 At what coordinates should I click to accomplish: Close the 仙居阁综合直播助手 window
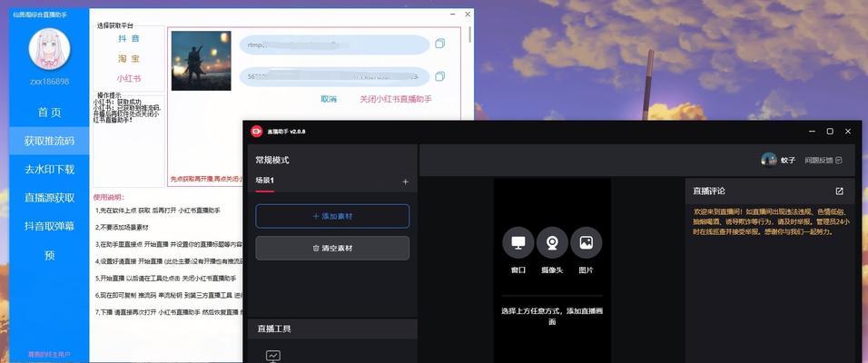(x=468, y=15)
